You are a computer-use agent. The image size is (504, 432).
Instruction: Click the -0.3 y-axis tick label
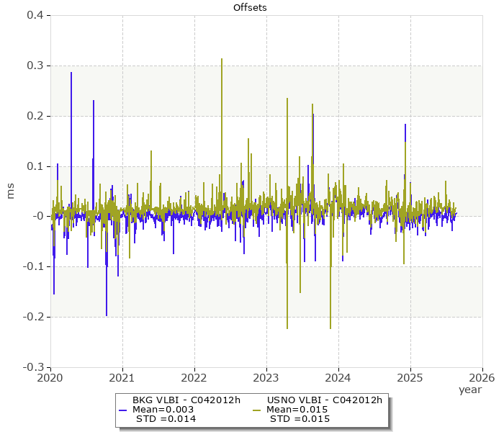click(x=33, y=367)
